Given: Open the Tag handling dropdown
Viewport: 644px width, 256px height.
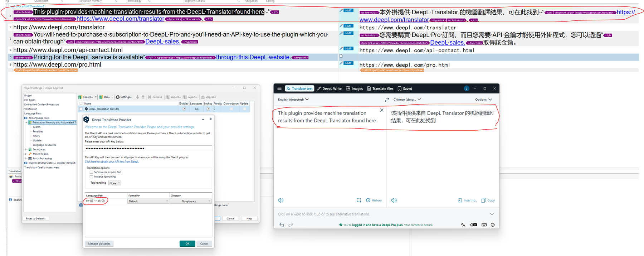Looking at the screenshot, I should [x=114, y=183].
